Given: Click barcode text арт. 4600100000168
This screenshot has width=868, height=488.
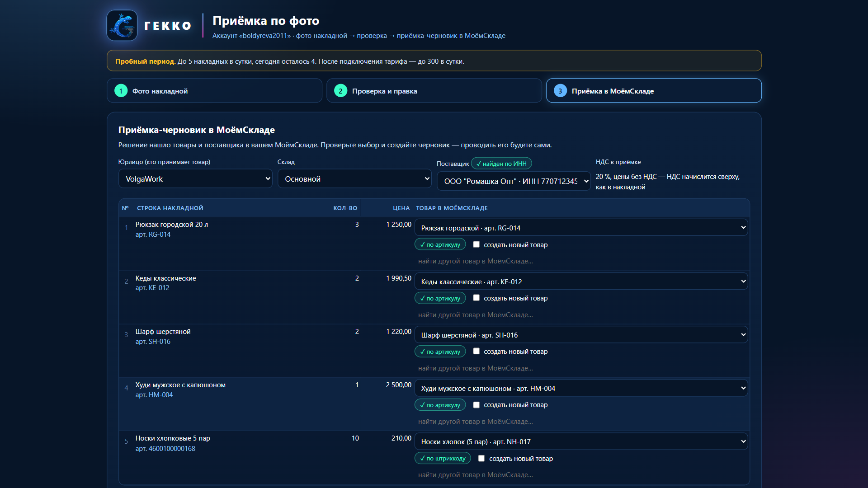Looking at the screenshot, I should point(165,449).
